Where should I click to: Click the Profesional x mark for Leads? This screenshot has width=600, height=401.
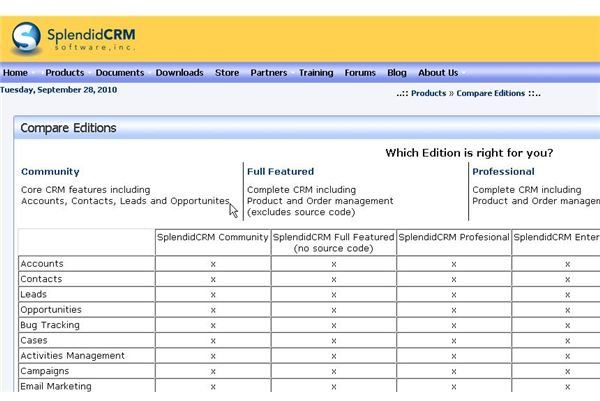454,295
